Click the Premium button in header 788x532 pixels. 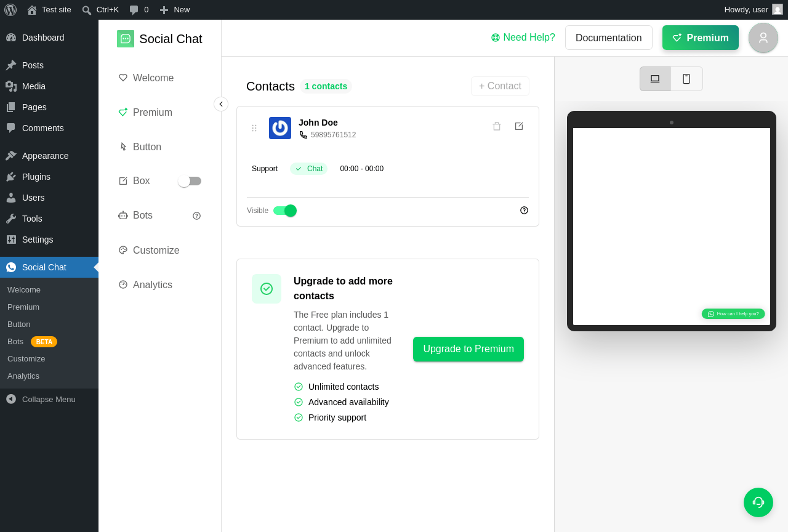tap(701, 38)
